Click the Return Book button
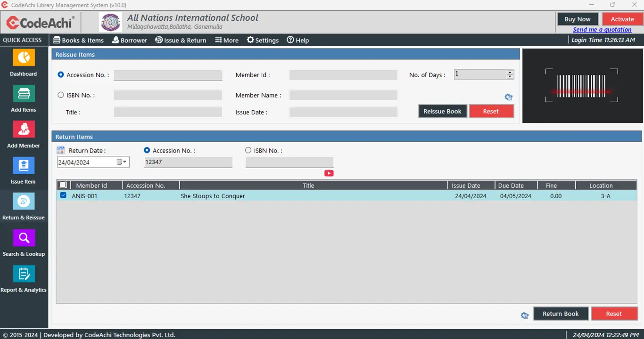 click(561, 314)
